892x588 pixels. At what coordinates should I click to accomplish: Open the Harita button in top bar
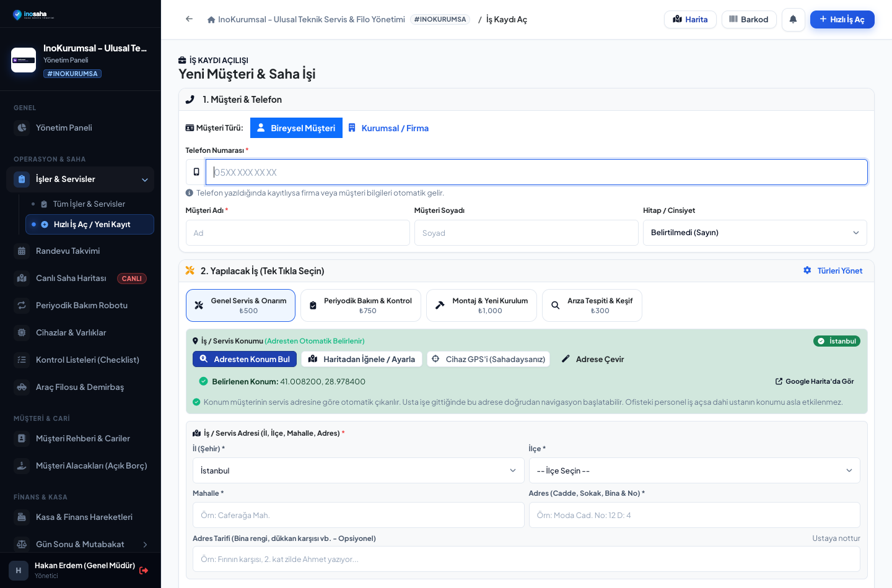pyautogui.click(x=690, y=20)
